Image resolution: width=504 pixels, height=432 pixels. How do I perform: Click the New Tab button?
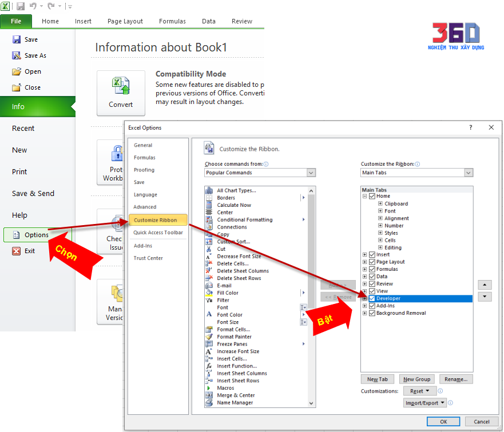[x=378, y=379]
